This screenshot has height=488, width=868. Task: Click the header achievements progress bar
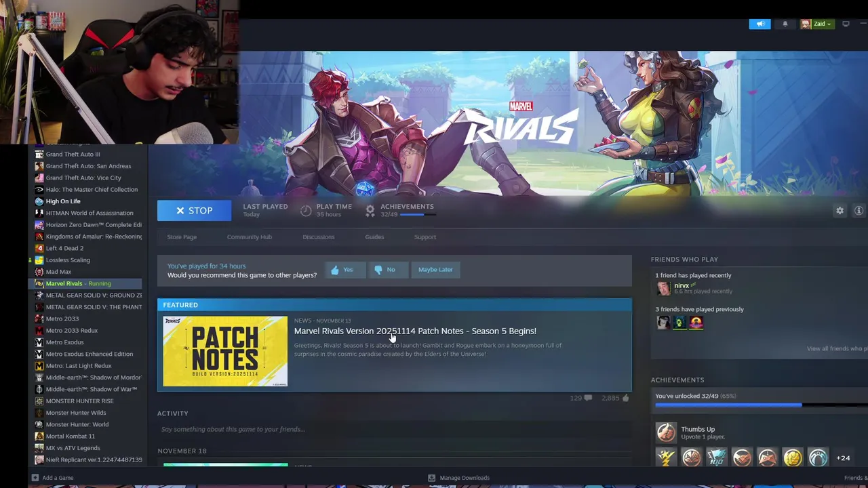click(x=418, y=215)
